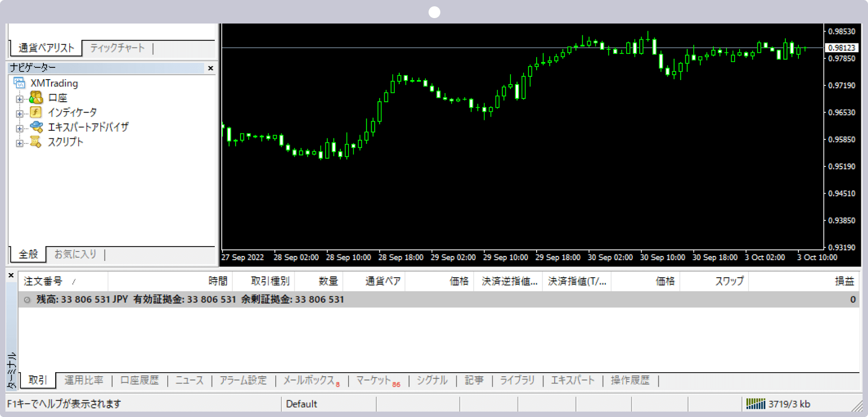This screenshot has width=868, height=417.
Task: Open the ライブラリ tab
Action: coord(517,380)
